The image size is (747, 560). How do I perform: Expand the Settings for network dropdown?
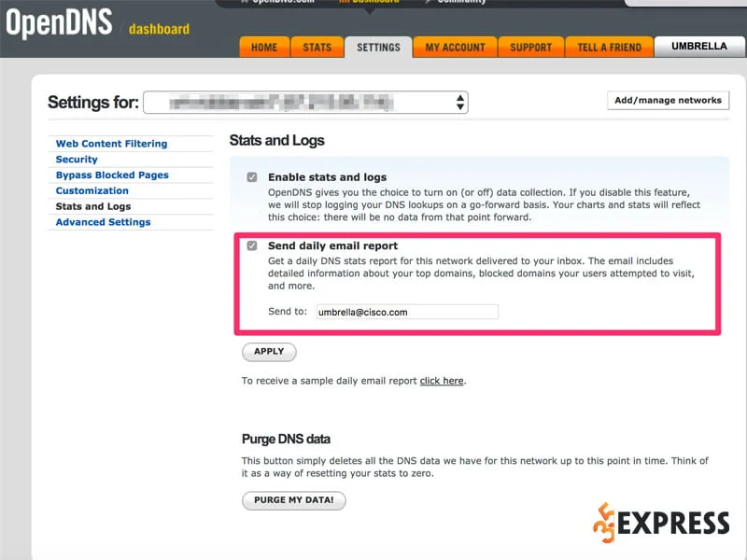click(x=305, y=103)
